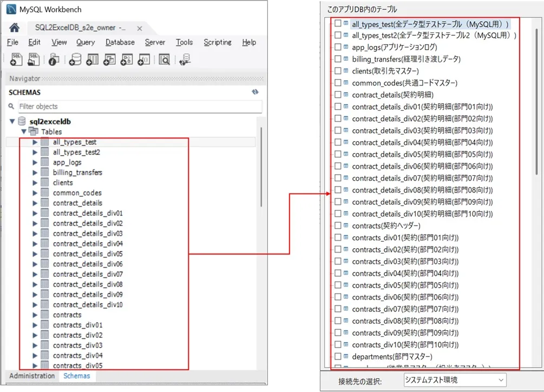
Task: Click the create new schema icon
Action: click(x=75, y=59)
